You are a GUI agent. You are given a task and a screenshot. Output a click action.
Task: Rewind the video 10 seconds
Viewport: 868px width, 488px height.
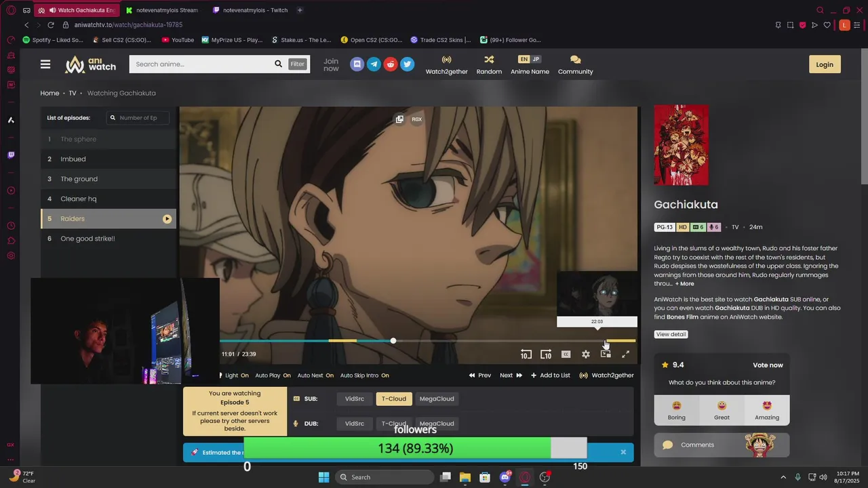[526, 354]
